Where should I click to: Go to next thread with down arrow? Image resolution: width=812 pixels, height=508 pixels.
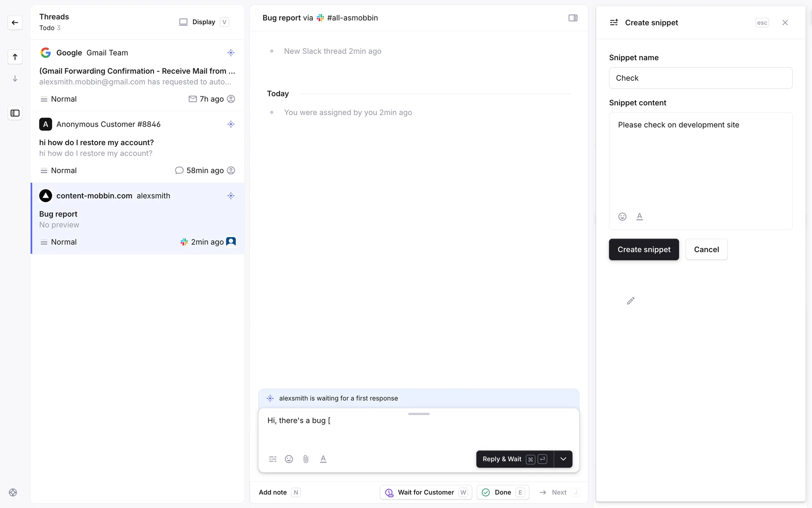pos(15,79)
